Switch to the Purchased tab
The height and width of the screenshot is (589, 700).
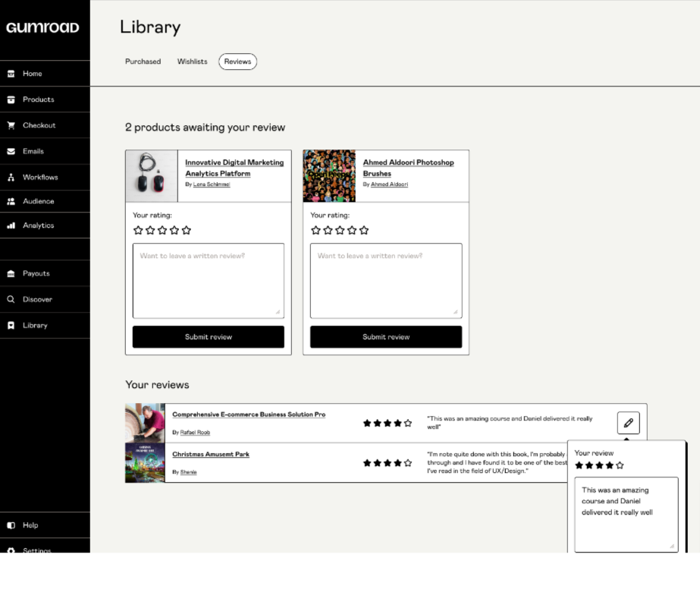143,61
